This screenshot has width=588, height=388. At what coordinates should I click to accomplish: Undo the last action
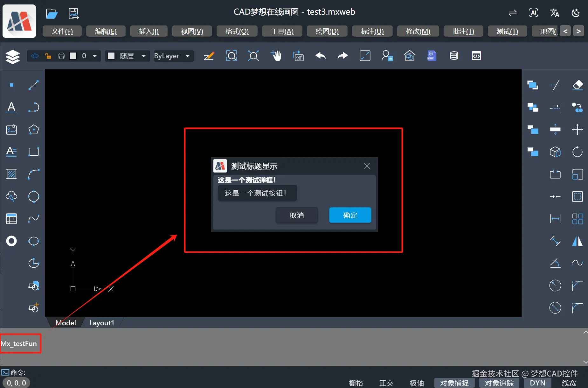(x=321, y=56)
